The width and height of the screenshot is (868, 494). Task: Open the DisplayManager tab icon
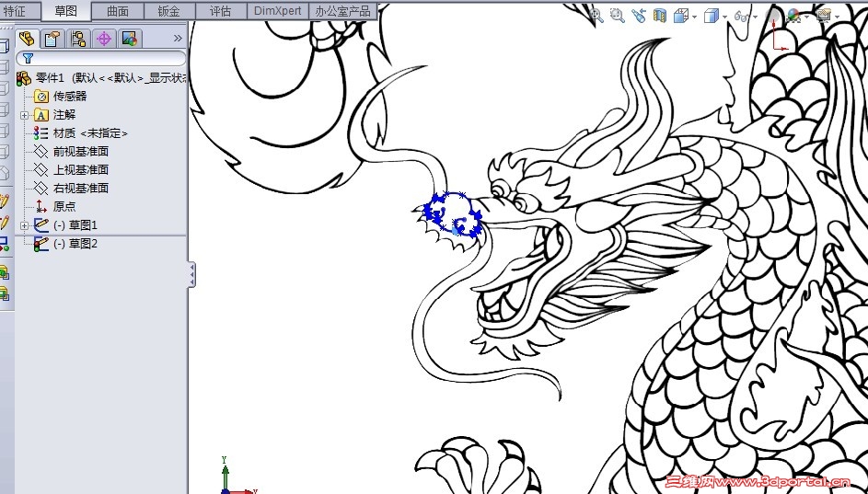pyautogui.click(x=130, y=39)
